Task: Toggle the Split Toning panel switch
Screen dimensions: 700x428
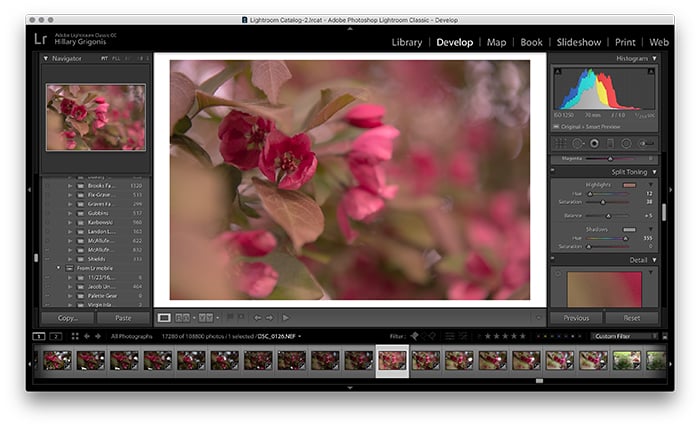Action: point(553,170)
